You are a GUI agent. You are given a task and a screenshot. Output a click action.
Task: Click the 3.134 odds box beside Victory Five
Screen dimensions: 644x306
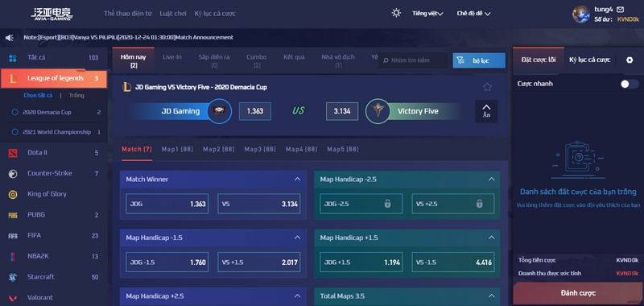(x=342, y=111)
